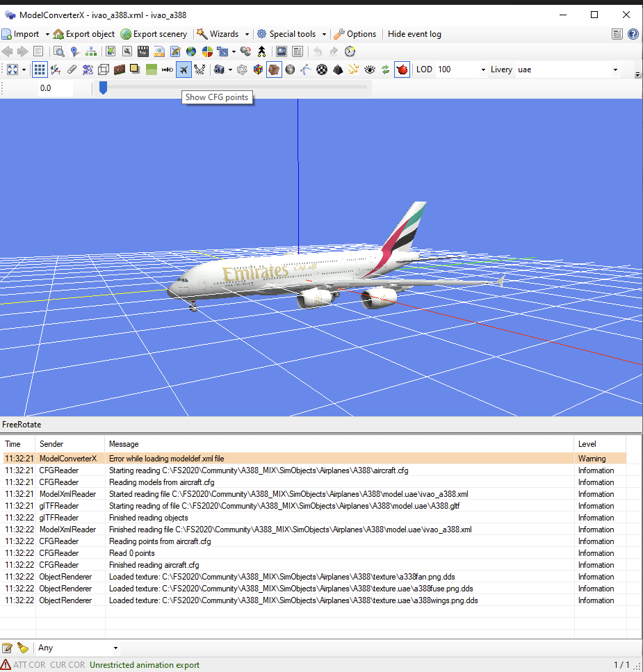Viewport: 643px width, 672px height.
Task: Click the wireframe cube icon
Action: click(104, 69)
